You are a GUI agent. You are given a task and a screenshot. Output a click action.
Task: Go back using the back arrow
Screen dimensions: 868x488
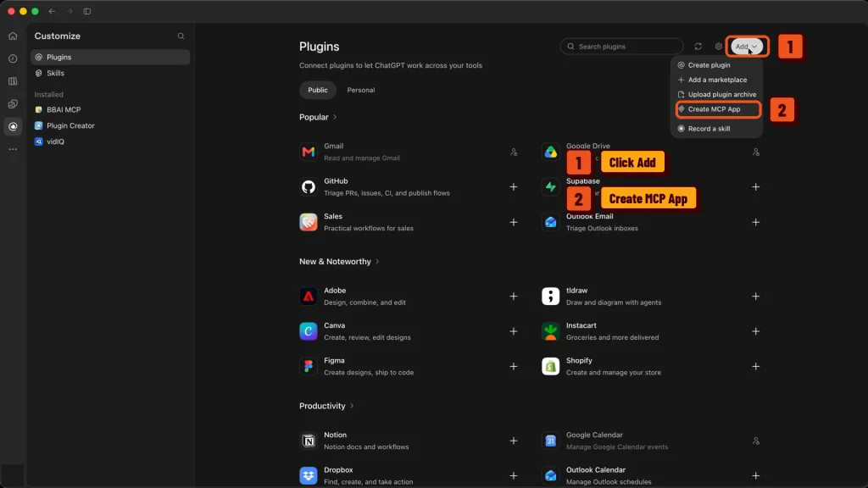coord(52,11)
